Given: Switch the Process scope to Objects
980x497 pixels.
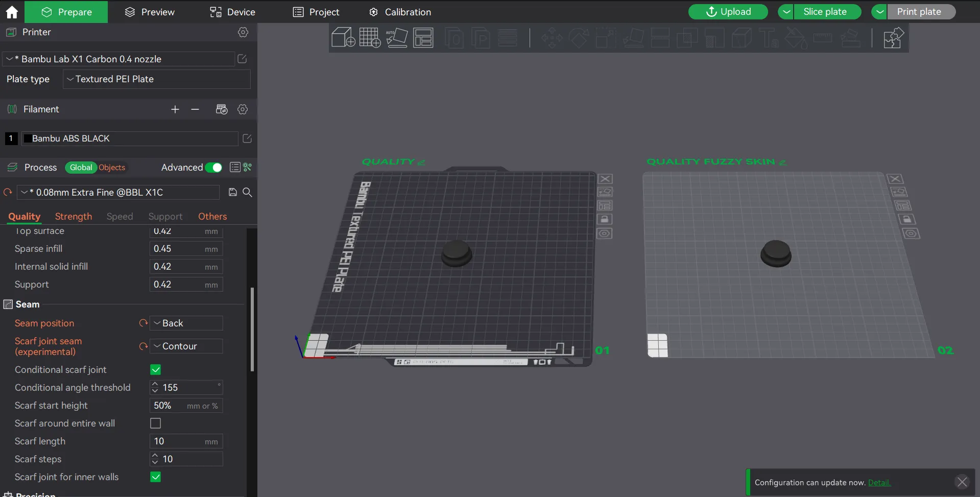Looking at the screenshot, I should [112, 168].
